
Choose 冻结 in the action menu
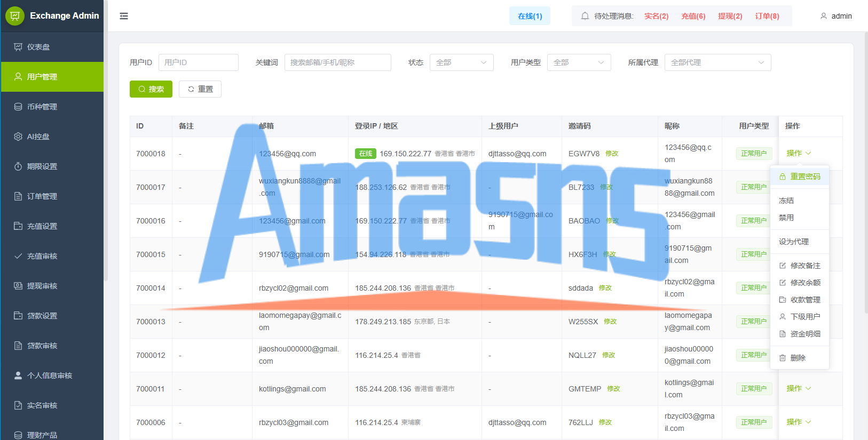[800, 201]
